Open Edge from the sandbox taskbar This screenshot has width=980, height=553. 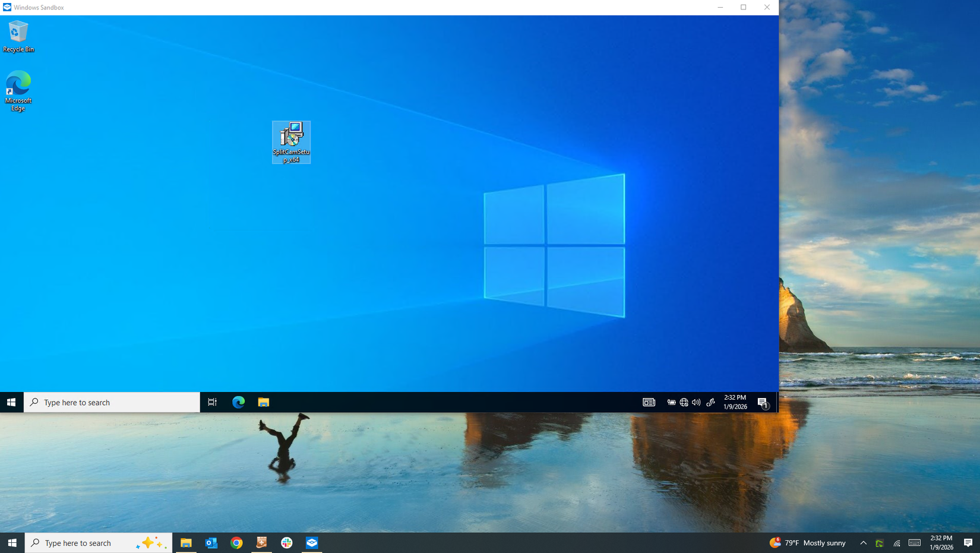tap(238, 402)
